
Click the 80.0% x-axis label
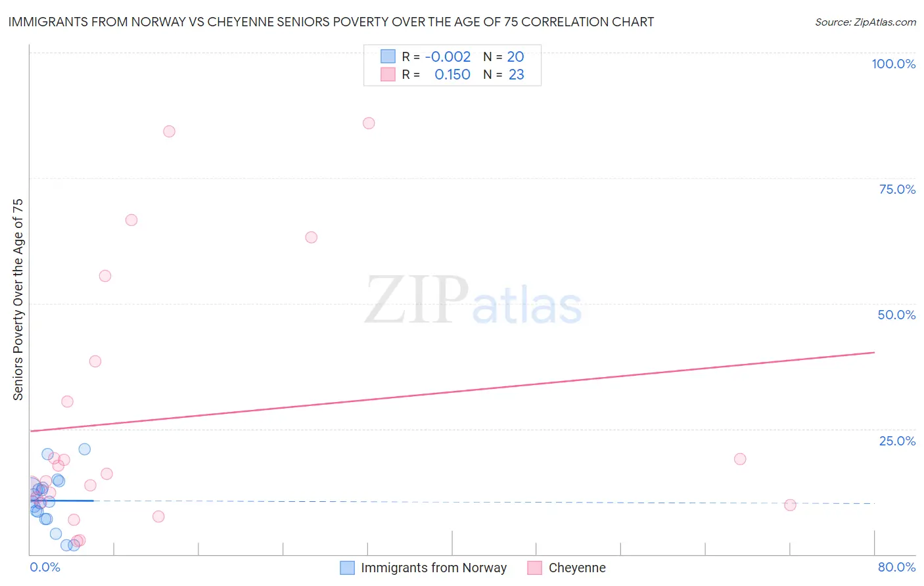(x=896, y=567)
